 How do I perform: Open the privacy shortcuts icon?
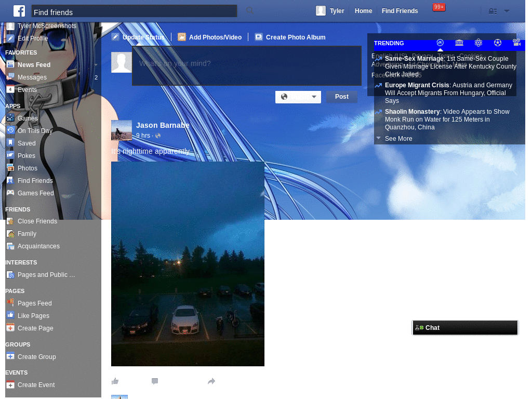[493, 11]
